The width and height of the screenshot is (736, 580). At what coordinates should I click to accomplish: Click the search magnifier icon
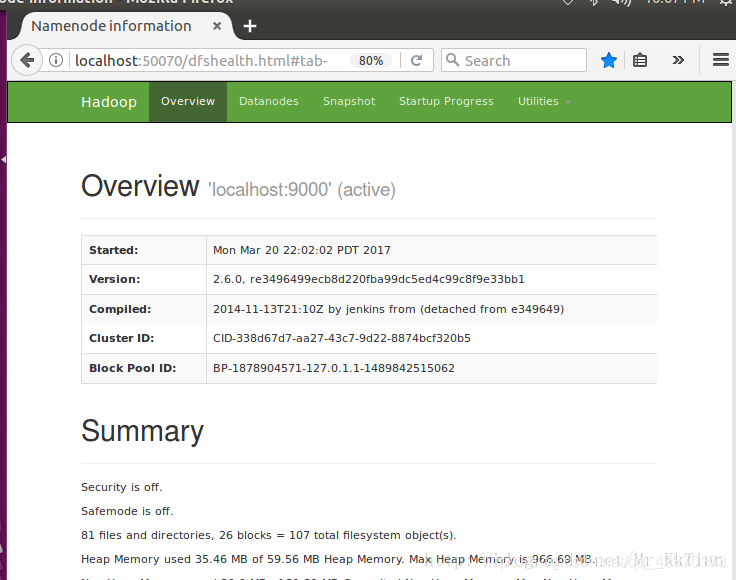point(452,60)
